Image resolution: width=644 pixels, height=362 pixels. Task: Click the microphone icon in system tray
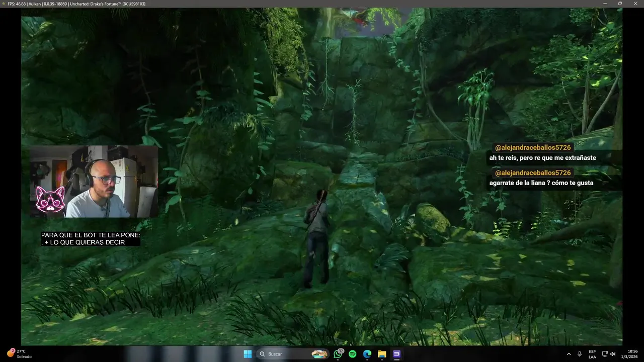[x=580, y=354]
